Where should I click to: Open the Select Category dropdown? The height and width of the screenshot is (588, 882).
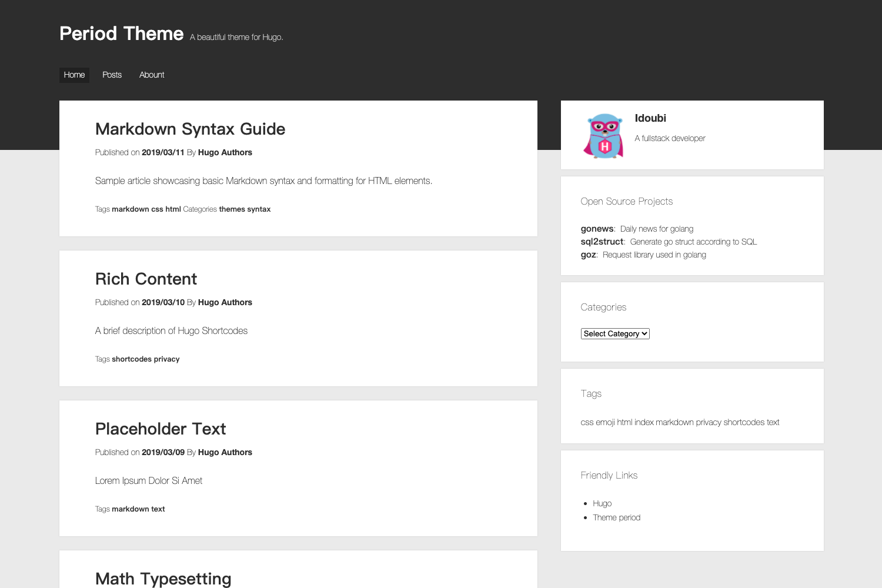tap(615, 333)
